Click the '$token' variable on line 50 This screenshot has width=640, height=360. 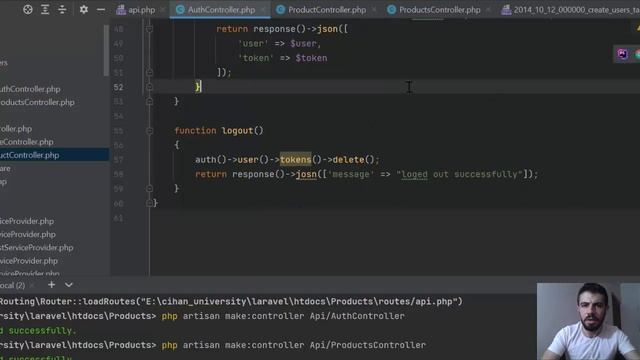[311, 58]
